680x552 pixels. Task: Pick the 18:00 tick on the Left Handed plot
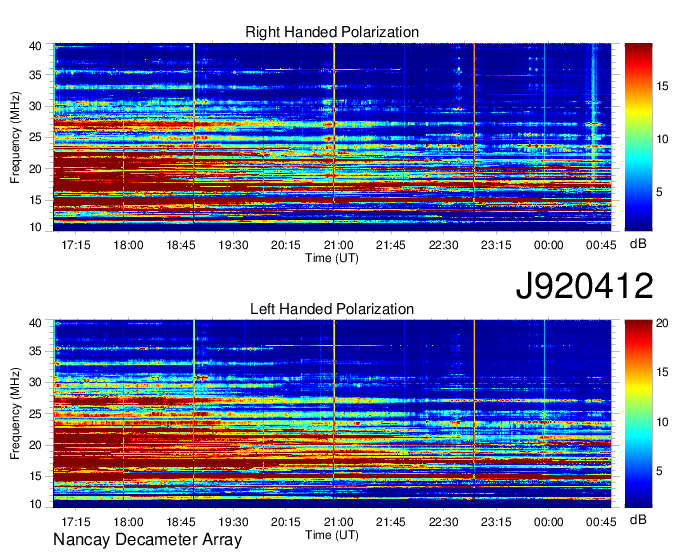tap(128, 522)
